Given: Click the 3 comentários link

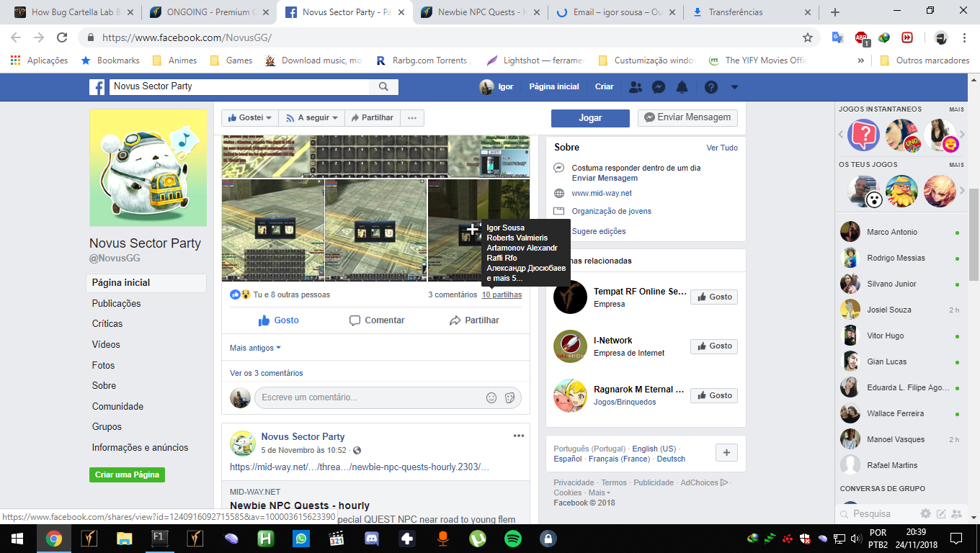Looking at the screenshot, I should 453,295.
